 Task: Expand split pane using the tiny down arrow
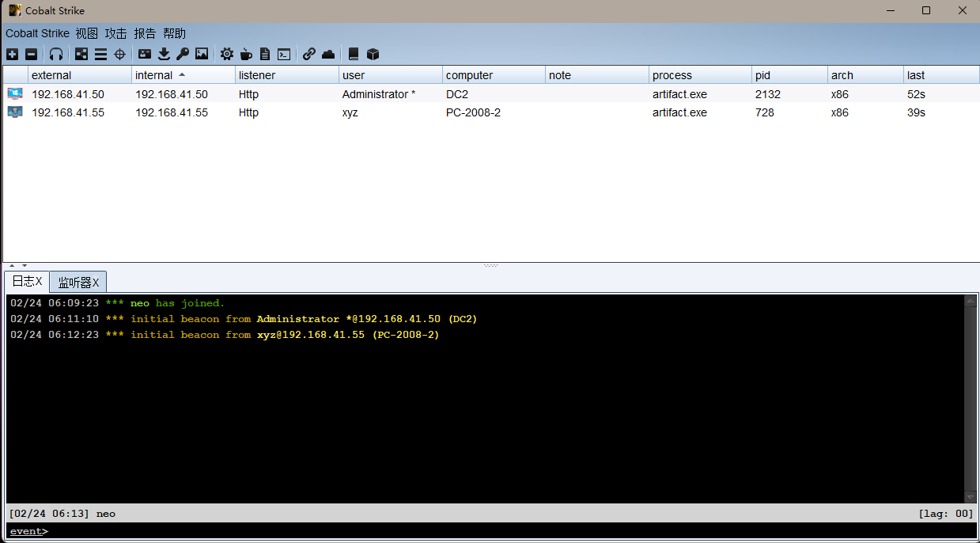(24, 265)
